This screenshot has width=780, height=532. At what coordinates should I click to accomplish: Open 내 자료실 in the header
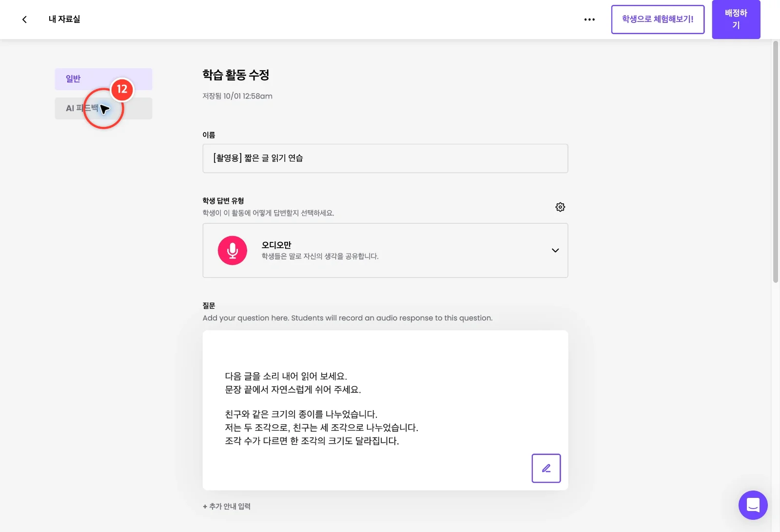tap(64, 20)
